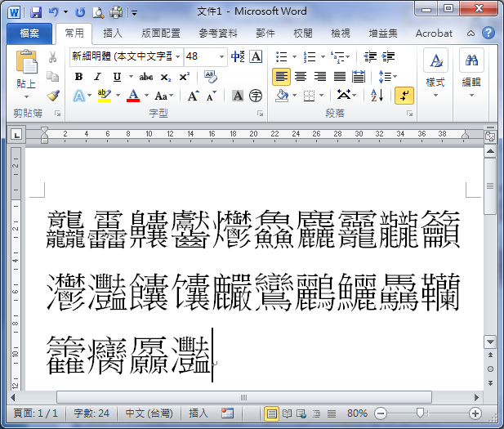This screenshot has width=504, height=429.
Task: Click the 樣式 (Styles) button
Action: point(435,74)
